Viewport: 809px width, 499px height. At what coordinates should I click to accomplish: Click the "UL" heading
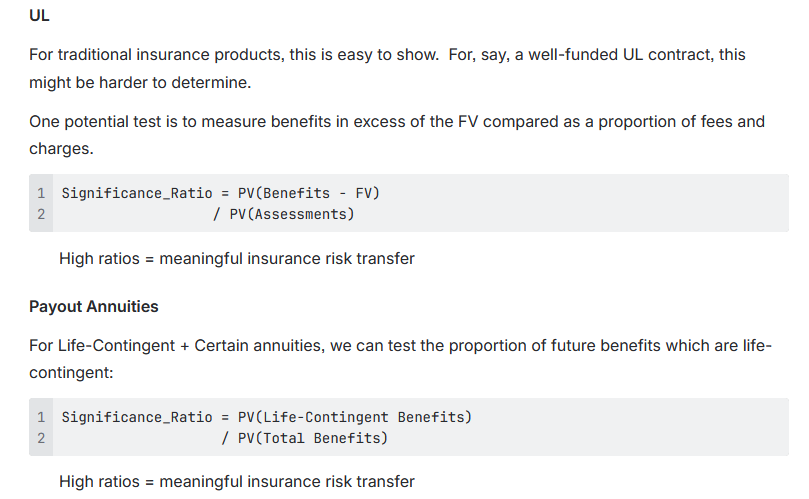pyautogui.click(x=39, y=16)
